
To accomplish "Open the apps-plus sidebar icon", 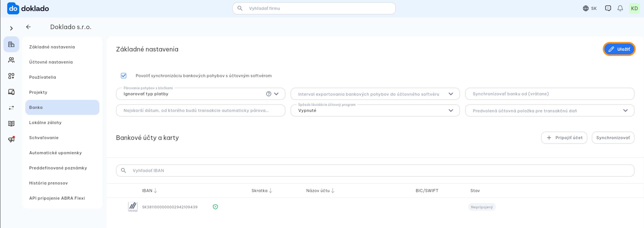I will point(11,76).
